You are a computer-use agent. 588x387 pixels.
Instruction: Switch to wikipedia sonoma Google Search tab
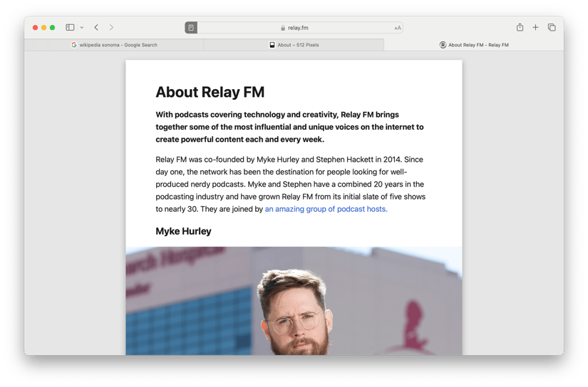(114, 45)
